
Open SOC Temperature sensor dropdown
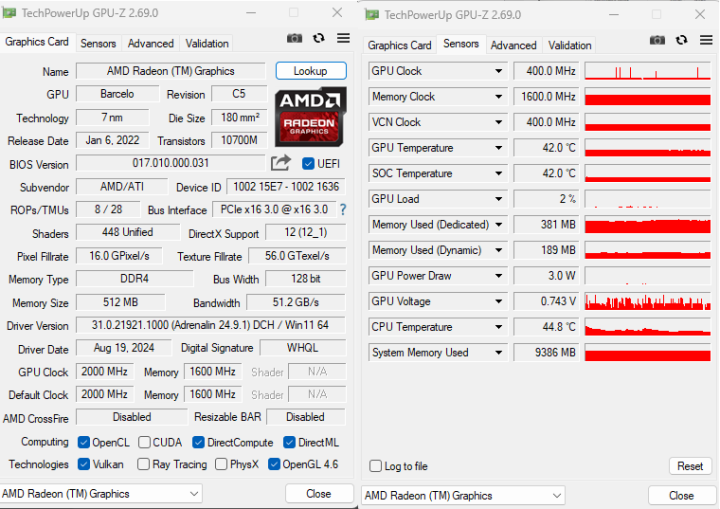pyautogui.click(x=498, y=174)
